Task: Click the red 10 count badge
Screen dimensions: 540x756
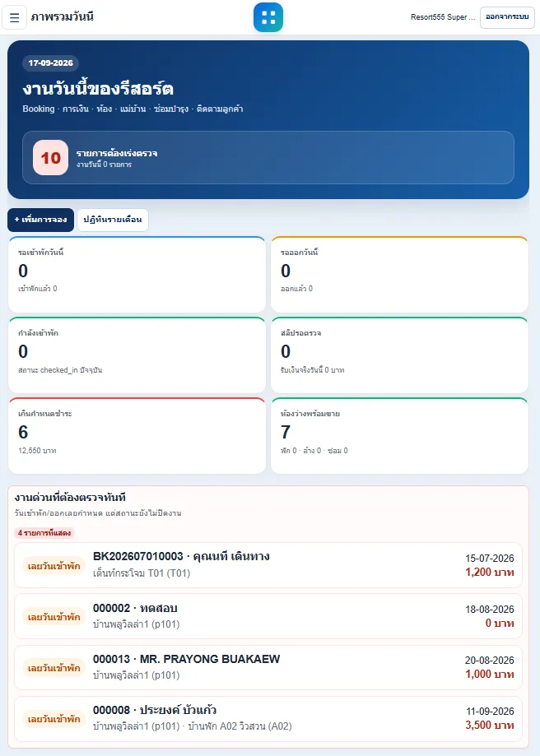Action: (51, 158)
